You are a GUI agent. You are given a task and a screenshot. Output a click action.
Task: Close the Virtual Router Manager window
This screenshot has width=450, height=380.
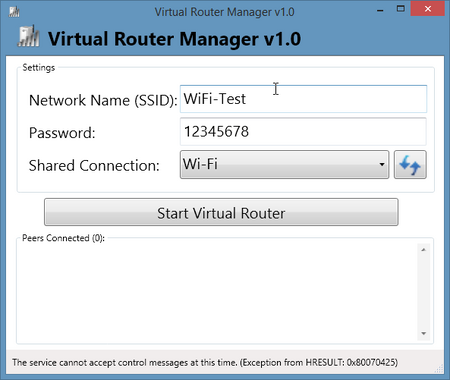click(x=428, y=9)
